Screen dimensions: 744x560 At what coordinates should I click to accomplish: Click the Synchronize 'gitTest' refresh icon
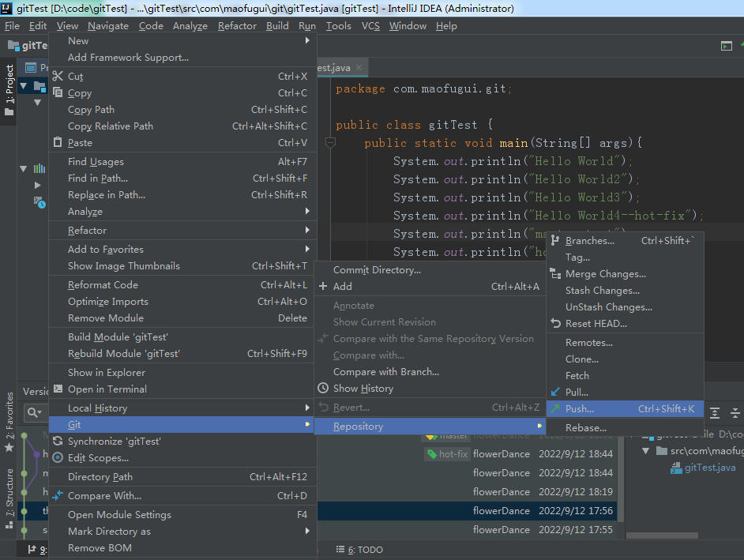[58, 441]
